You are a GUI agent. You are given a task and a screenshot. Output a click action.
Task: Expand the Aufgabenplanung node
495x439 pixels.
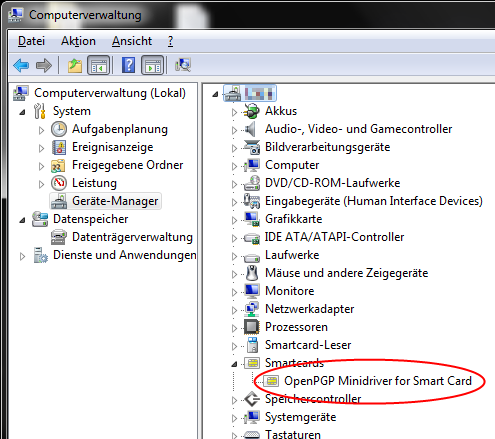coord(41,130)
